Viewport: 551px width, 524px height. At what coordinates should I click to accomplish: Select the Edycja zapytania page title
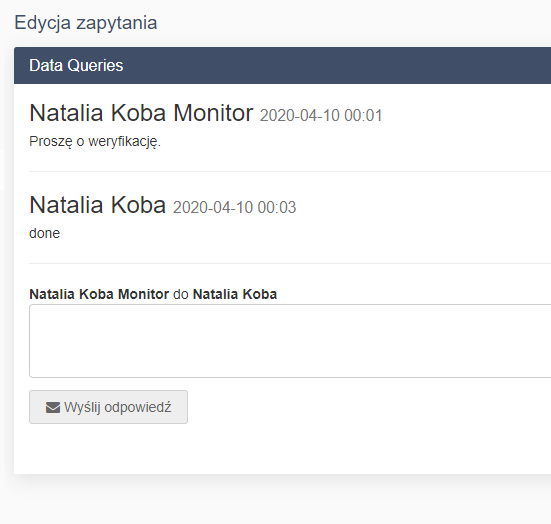[86, 23]
